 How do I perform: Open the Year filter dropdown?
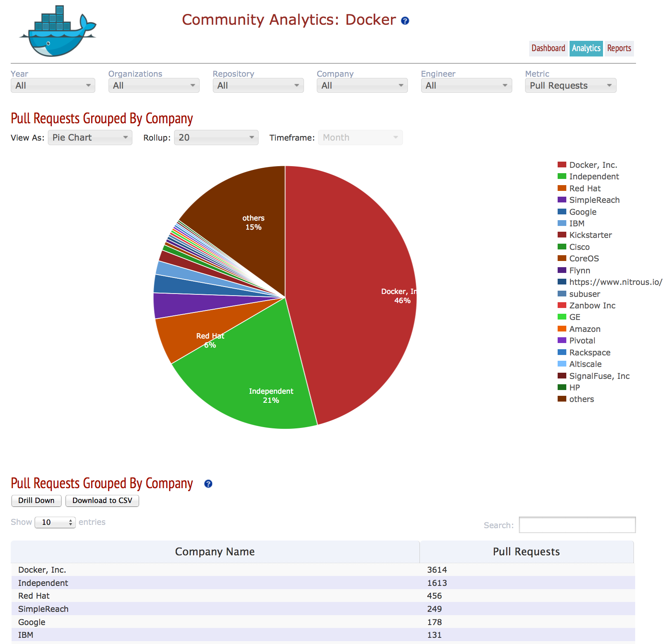pos(53,85)
